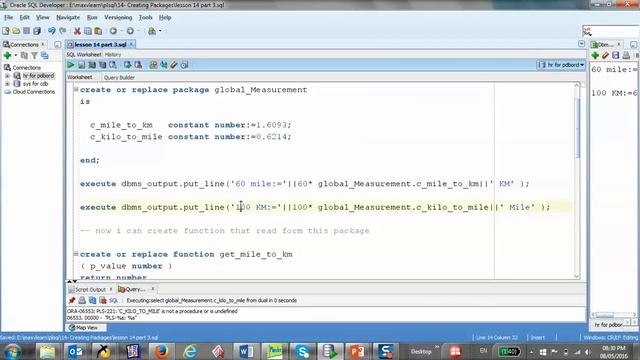This screenshot has width=640, height=360.
Task: Expand the hr for pdbord connection node
Action: (x=7, y=76)
